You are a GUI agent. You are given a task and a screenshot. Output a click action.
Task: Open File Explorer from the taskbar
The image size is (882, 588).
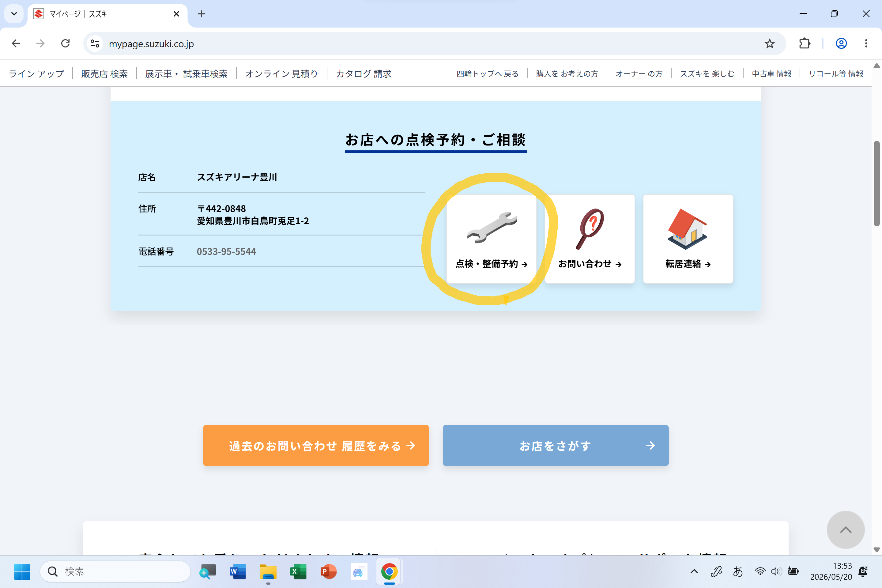point(268,571)
